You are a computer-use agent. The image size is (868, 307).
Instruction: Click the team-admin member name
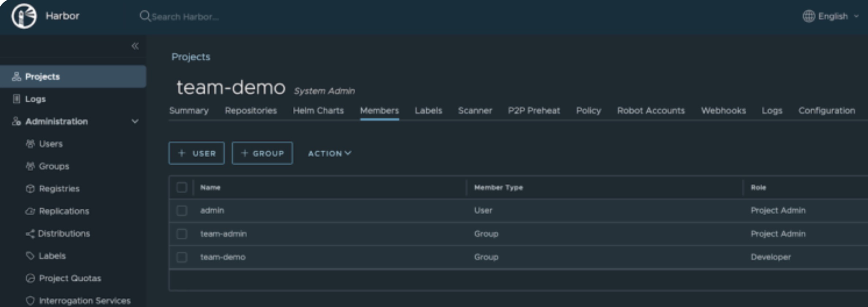224,234
